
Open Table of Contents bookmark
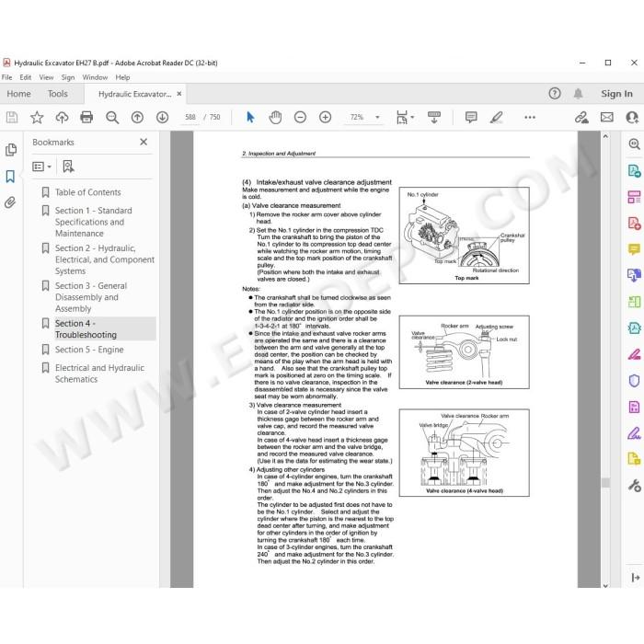coord(88,192)
